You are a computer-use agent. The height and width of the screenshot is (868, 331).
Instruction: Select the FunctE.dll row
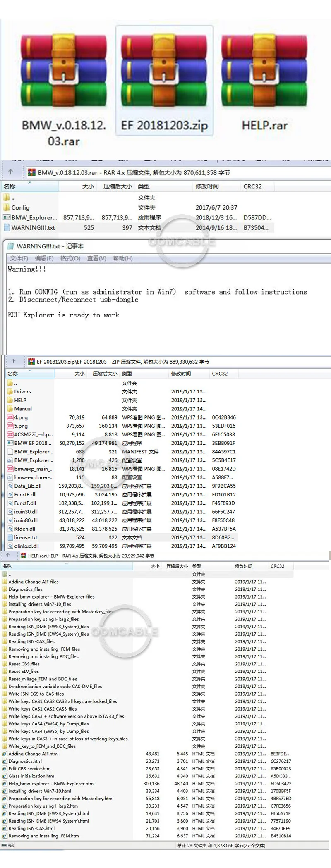(122, 494)
